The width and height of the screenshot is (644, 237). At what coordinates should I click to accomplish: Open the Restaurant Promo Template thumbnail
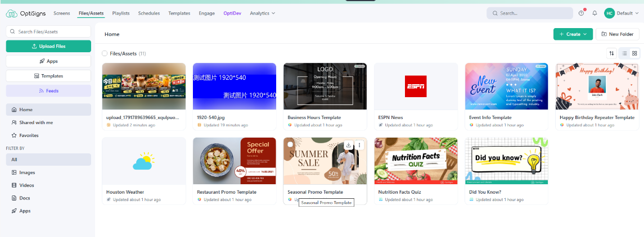pos(235,161)
